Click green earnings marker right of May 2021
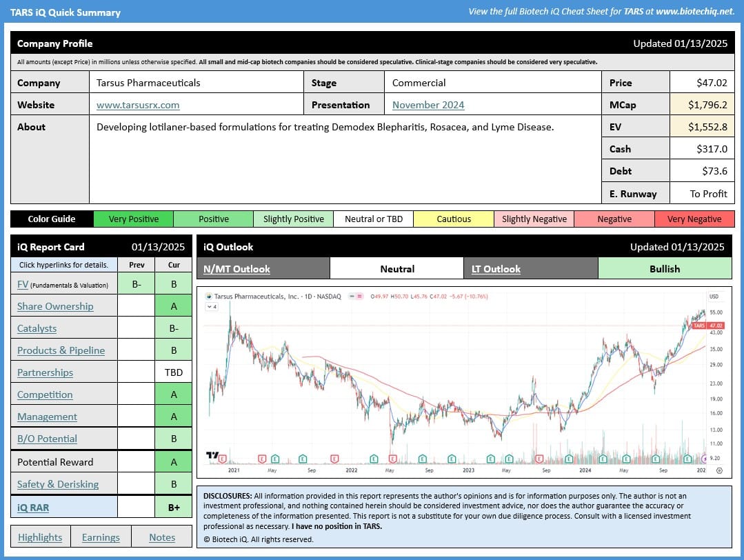Image resolution: width=744 pixels, height=560 pixels. tap(275, 459)
